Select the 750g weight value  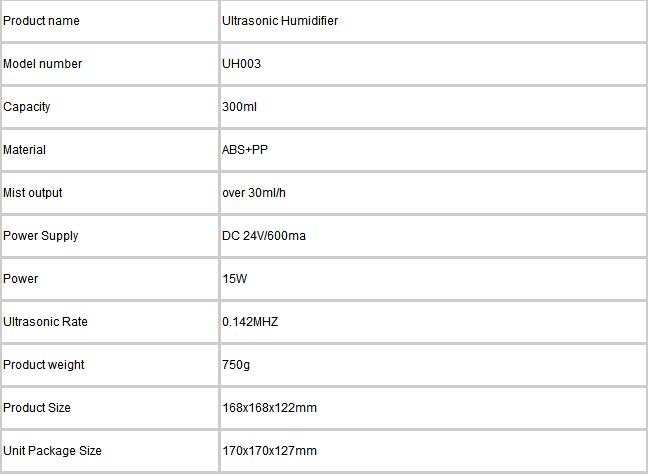coord(236,365)
